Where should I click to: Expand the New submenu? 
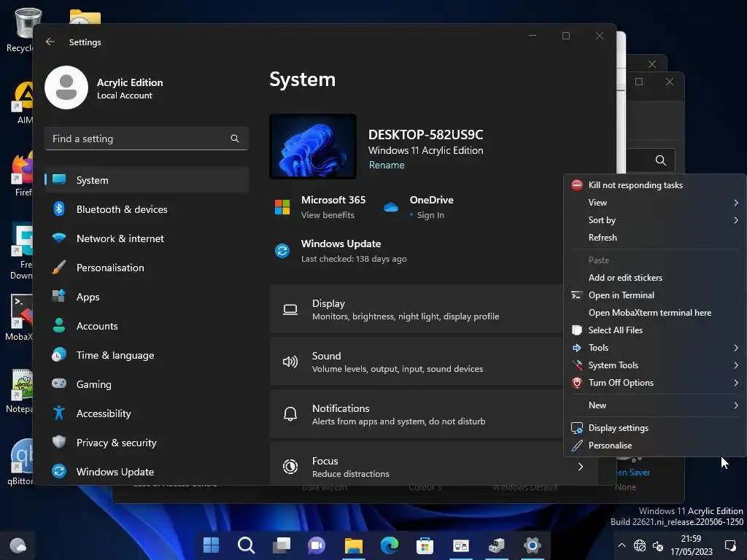654,405
